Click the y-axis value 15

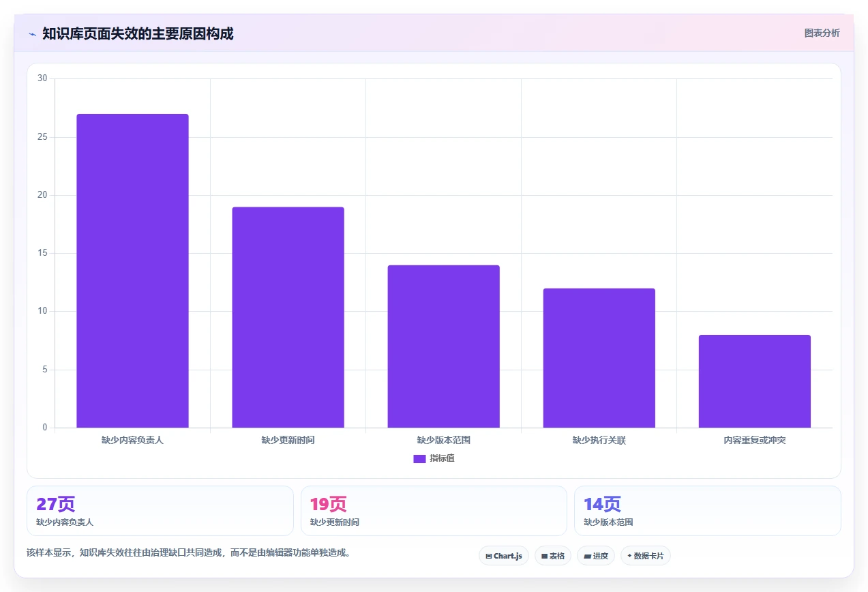[x=42, y=254]
